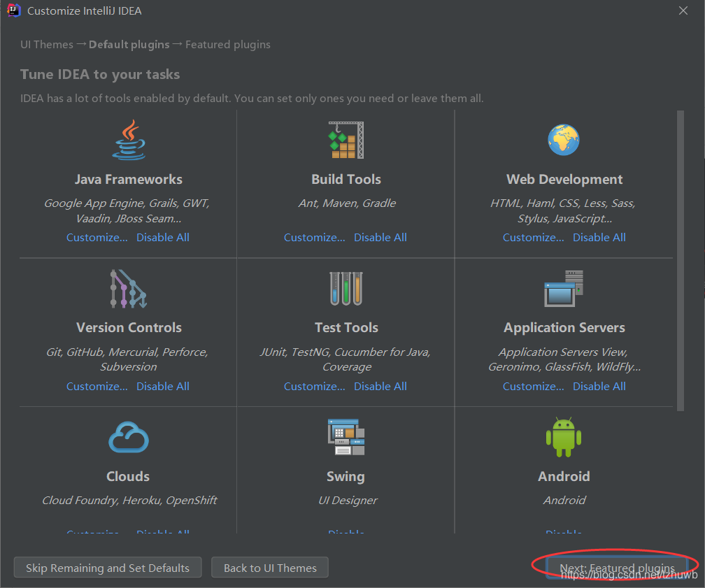Click the Version Controls heading
The width and height of the screenshot is (705, 588).
click(x=129, y=328)
